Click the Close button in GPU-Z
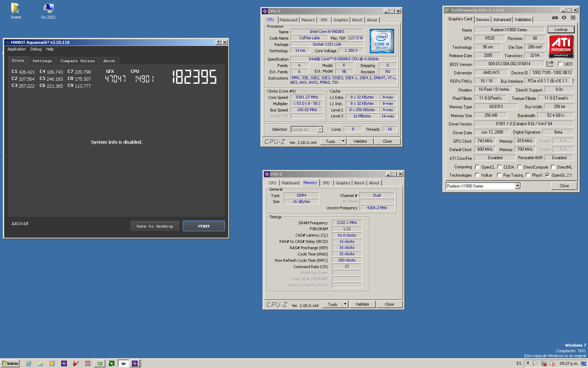Screen dimensions: 588x368 click(x=564, y=186)
